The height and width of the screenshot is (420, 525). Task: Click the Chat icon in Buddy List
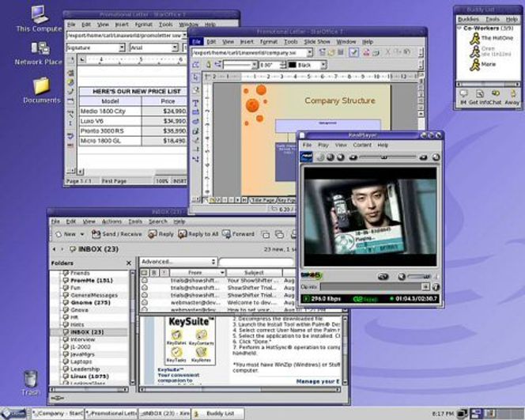coord(496,93)
